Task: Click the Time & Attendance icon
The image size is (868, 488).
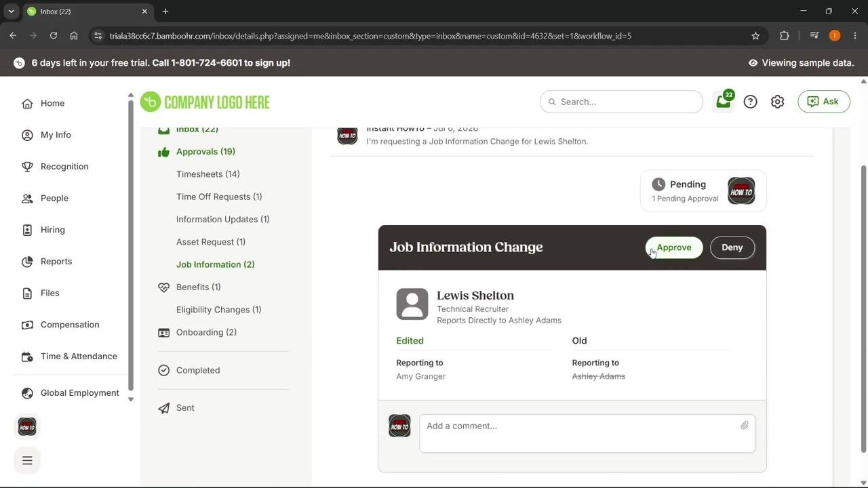Action: [x=27, y=357]
